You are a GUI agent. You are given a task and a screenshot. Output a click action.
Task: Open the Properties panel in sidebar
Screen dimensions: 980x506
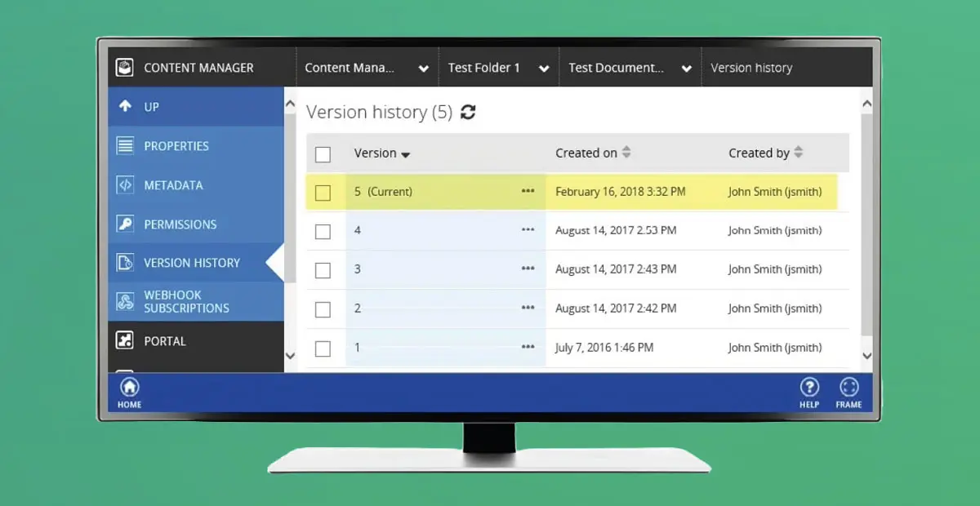click(174, 146)
